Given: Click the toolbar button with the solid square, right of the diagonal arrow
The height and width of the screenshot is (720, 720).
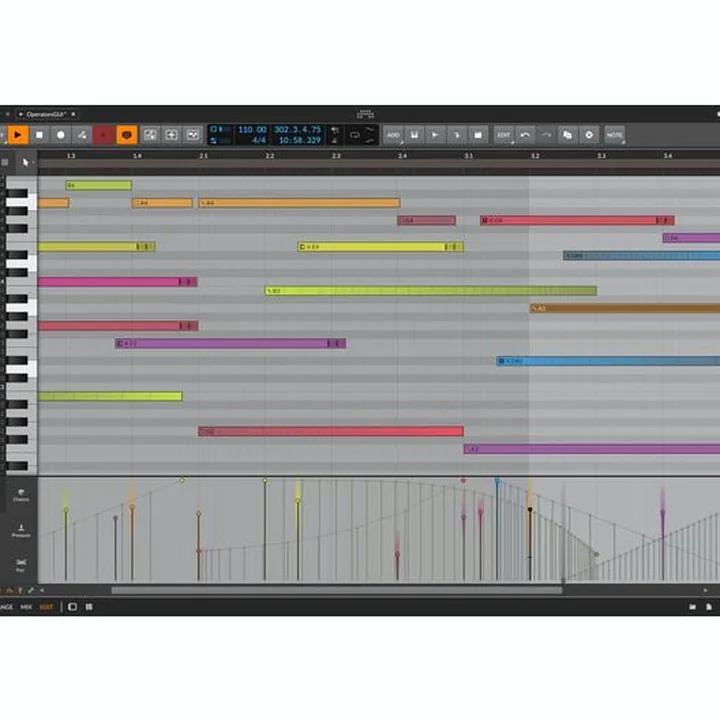Looking at the screenshot, I should (478, 135).
